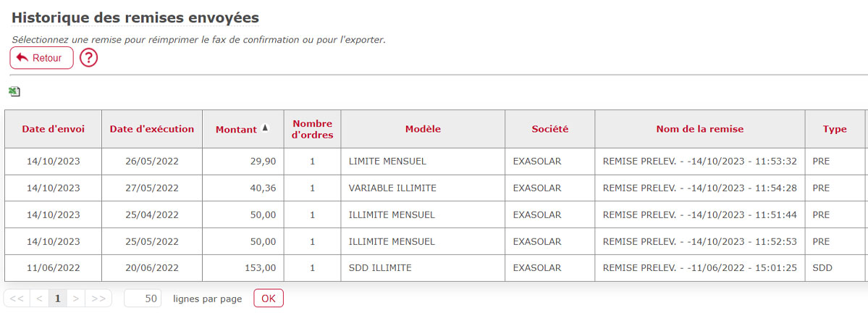This screenshot has width=868, height=321.
Task: Go to previous page with < arrow
Action: (x=39, y=299)
